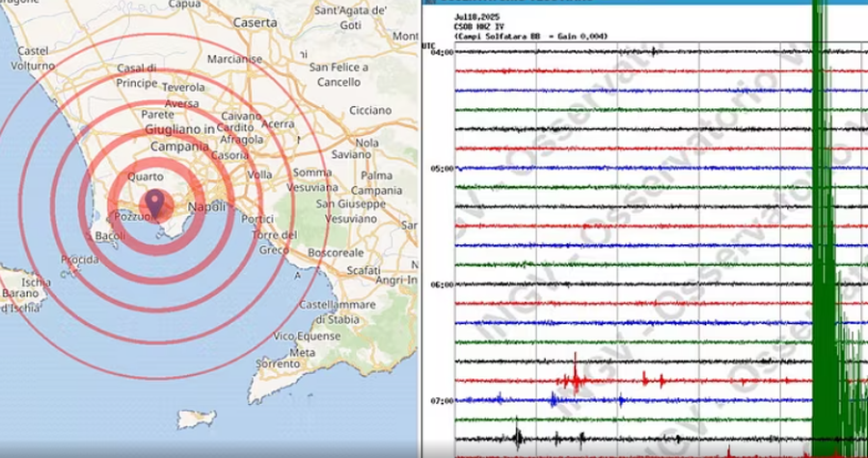Select the Giugliano in Campania label
The width and height of the screenshot is (868, 458).
point(179,138)
